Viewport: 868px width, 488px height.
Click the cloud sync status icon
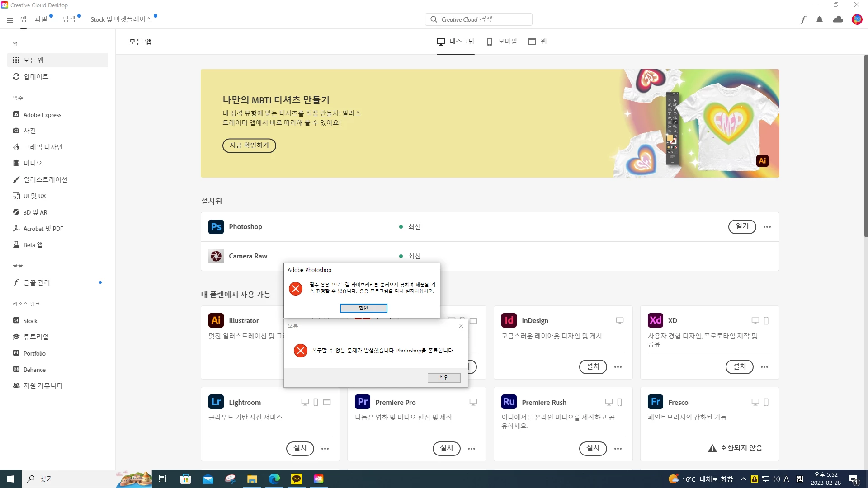(838, 19)
